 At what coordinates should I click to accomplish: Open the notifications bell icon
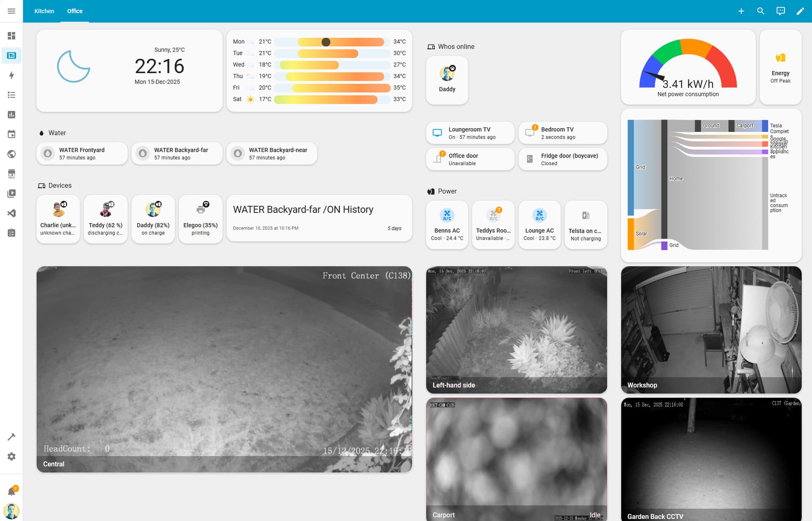[11, 491]
